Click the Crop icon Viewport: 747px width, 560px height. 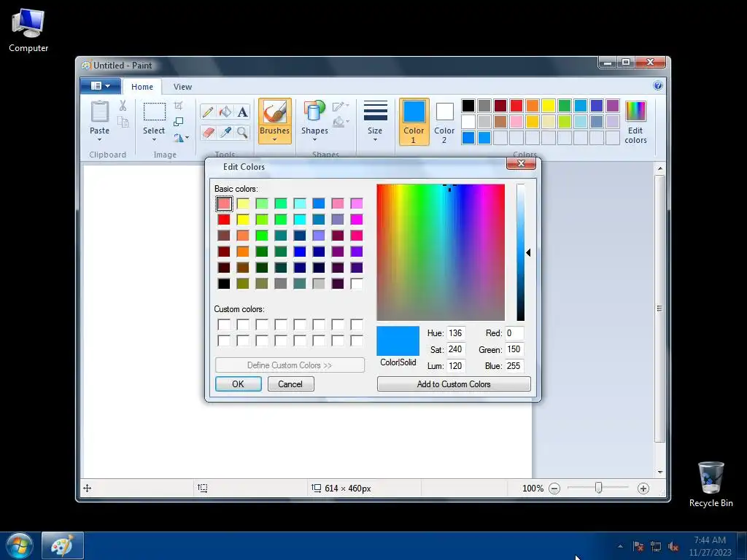[x=178, y=105]
